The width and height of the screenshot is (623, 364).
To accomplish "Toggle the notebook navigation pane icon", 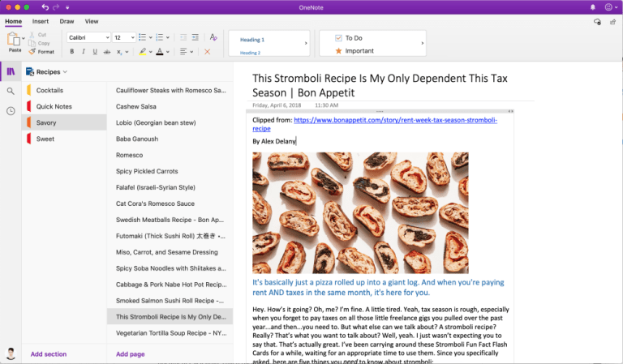I will click(x=11, y=71).
